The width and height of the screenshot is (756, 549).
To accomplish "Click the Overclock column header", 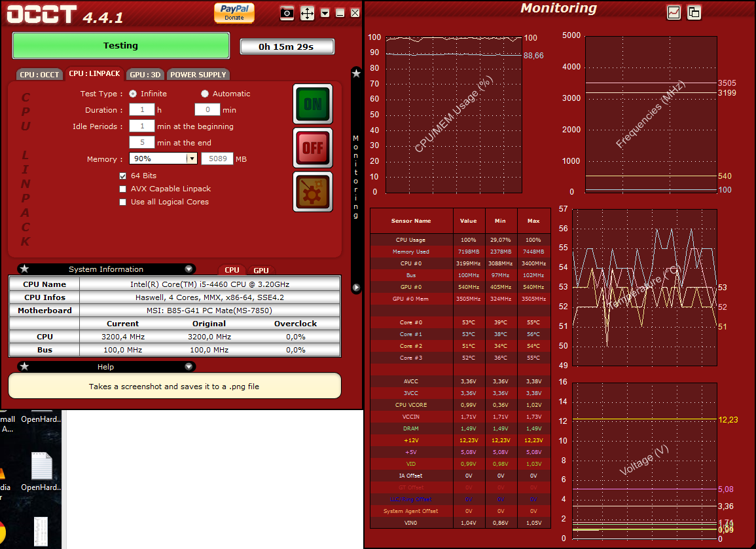I will point(296,324).
